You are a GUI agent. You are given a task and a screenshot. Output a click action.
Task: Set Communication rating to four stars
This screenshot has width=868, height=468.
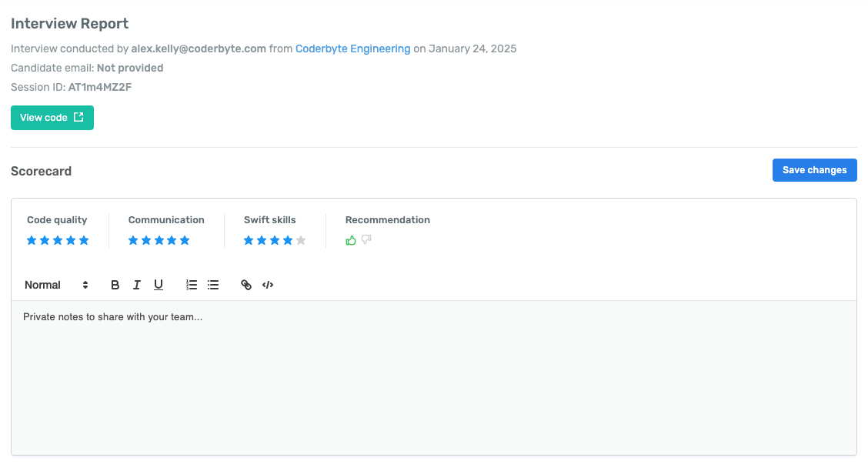pyautogui.click(x=172, y=240)
